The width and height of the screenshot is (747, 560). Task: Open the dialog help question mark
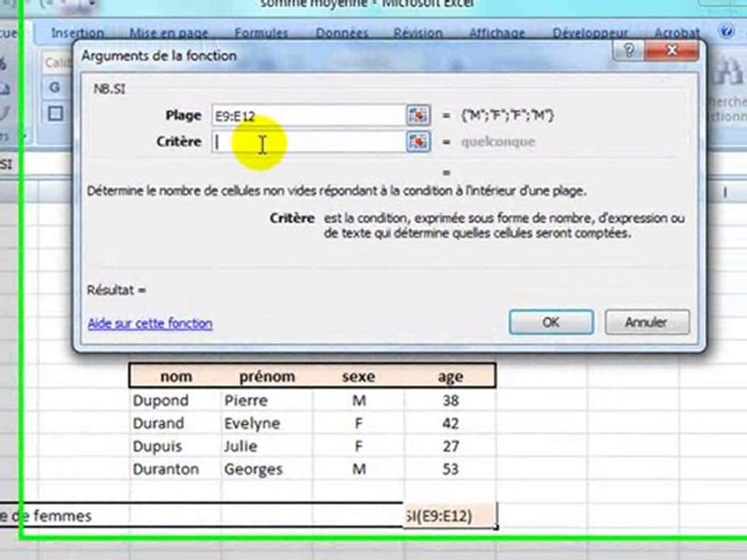pos(629,50)
